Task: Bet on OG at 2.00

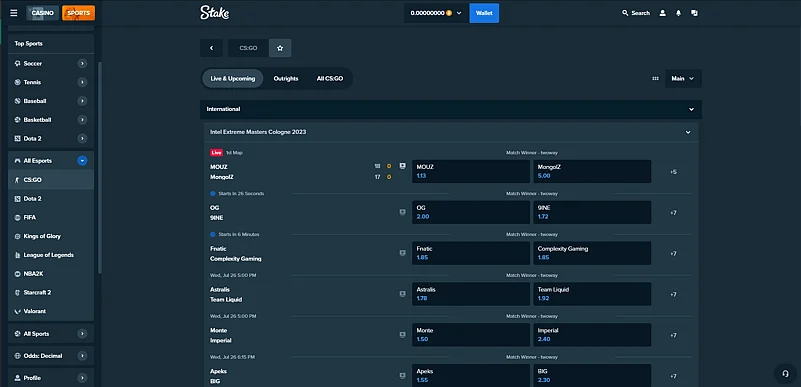Action: click(471, 212)
